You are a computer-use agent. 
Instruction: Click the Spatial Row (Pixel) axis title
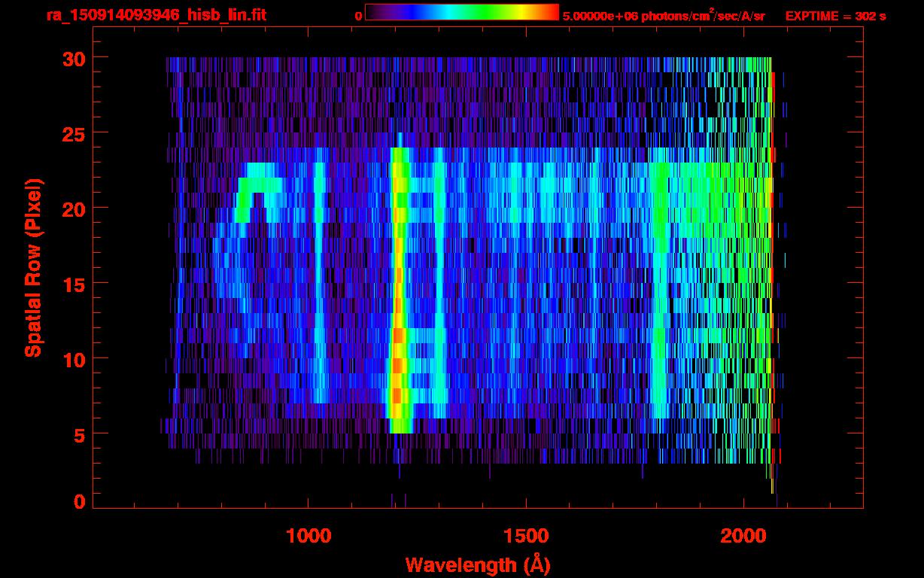point(33,267)
